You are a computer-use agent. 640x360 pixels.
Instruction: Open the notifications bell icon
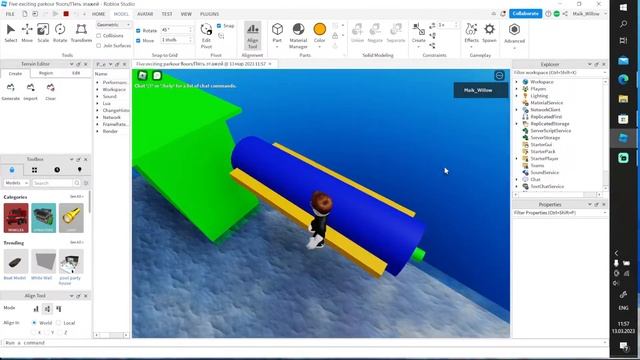click(503, 14)
